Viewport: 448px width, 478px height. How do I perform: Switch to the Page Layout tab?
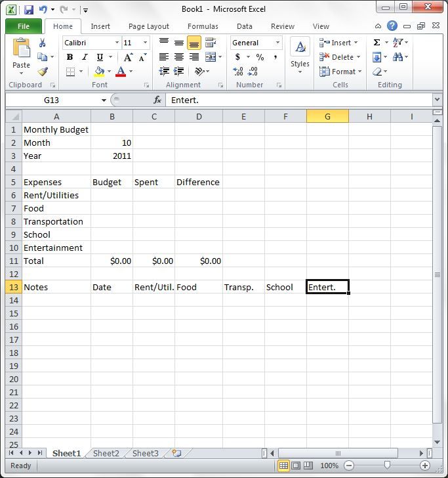pos(149,26)
